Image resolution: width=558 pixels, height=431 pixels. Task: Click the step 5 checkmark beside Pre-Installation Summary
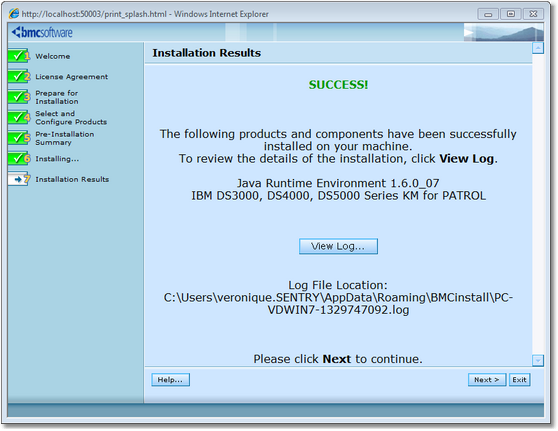point(19,138)
